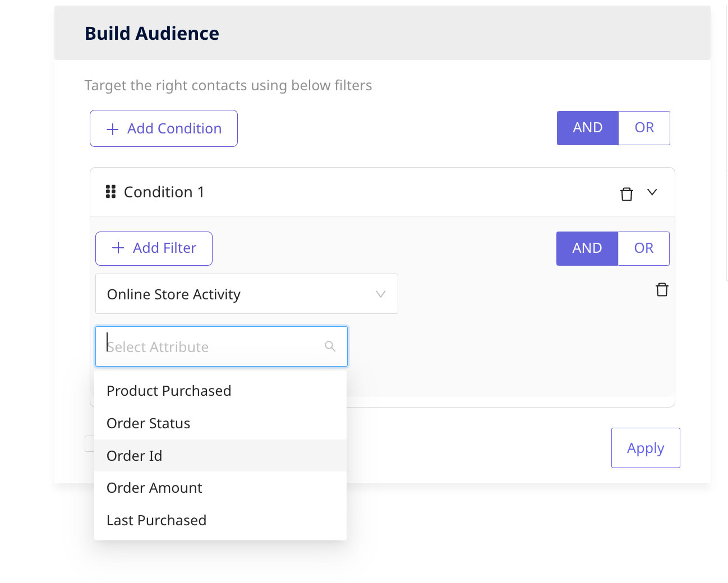Open the Online Store Activity dropdown
This screenshot has width=728, height=583.
click(x=247, y=294)
